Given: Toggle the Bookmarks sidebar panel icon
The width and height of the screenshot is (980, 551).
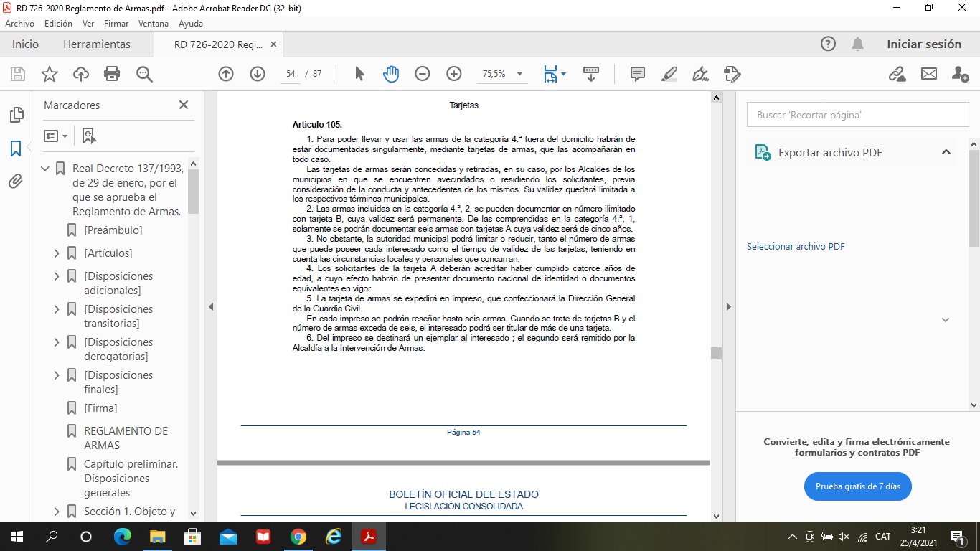Looking at the screenshot, I should click(16, 149).
